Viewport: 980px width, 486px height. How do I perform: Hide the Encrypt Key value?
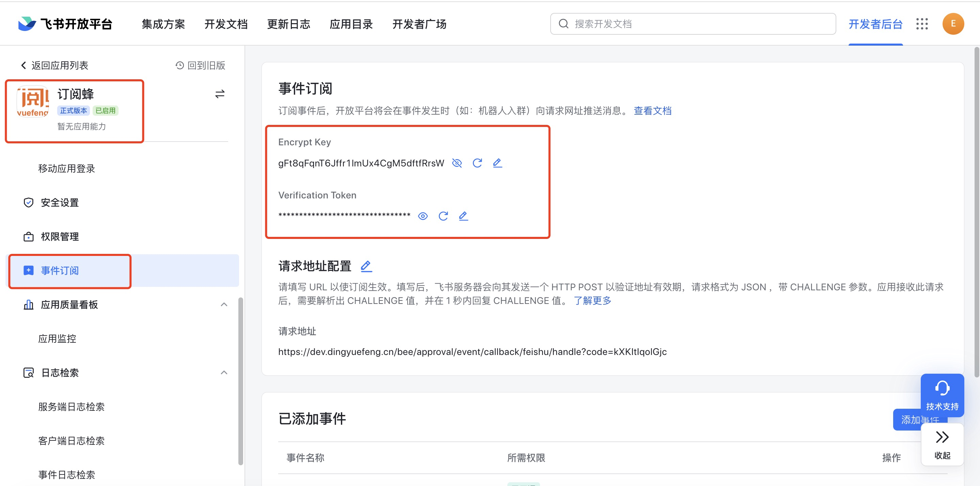(x=457, y=163)
